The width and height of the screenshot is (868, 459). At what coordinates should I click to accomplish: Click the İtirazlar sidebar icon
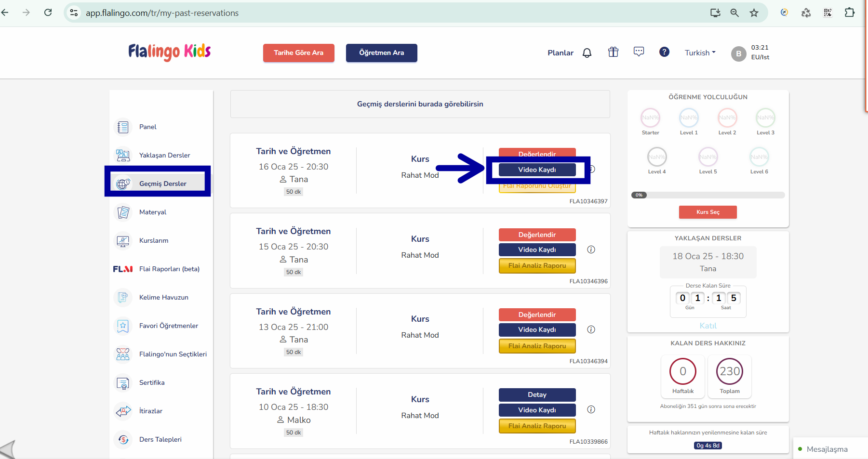tap(123, 411)
